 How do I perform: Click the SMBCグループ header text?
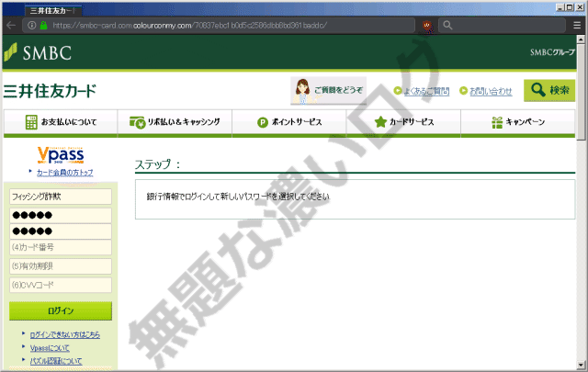pyautogui.click(x=552, y=52)
